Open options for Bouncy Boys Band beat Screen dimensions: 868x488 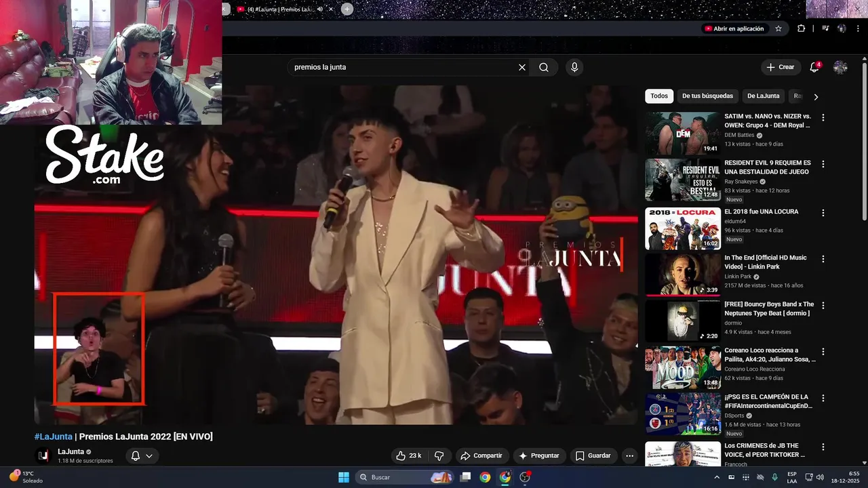(x=823, y=306)
